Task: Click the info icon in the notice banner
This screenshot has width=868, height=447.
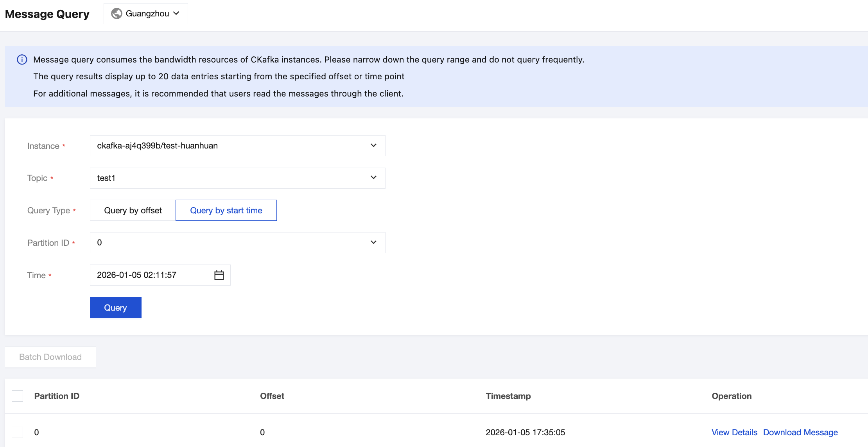Action: point(22,60)
